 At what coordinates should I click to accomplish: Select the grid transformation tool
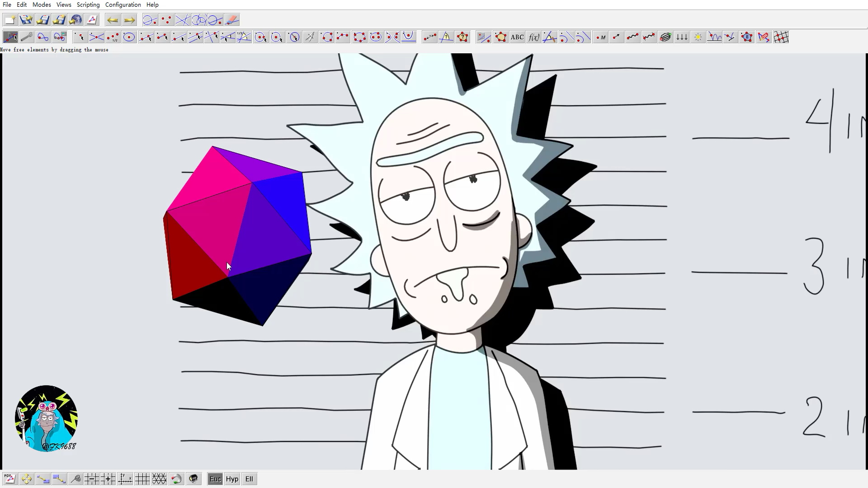click(x=781, y=37)
